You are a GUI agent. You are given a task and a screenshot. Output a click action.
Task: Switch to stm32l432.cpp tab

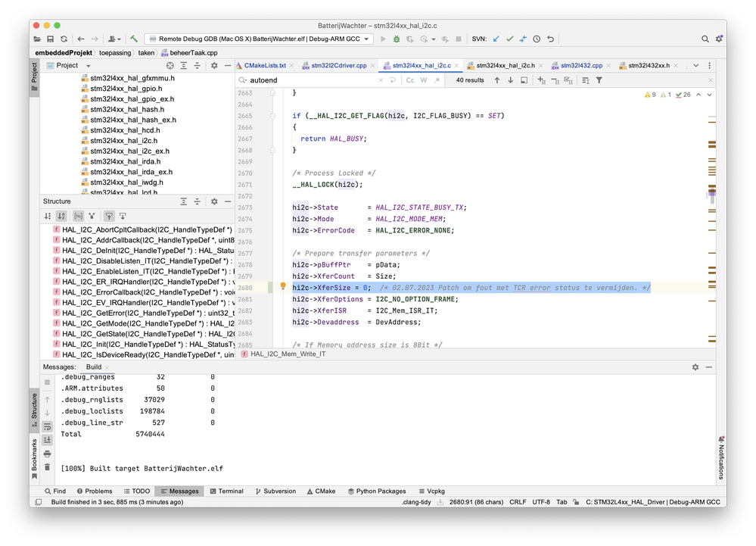pyautogui.click(x=581, y=66)
